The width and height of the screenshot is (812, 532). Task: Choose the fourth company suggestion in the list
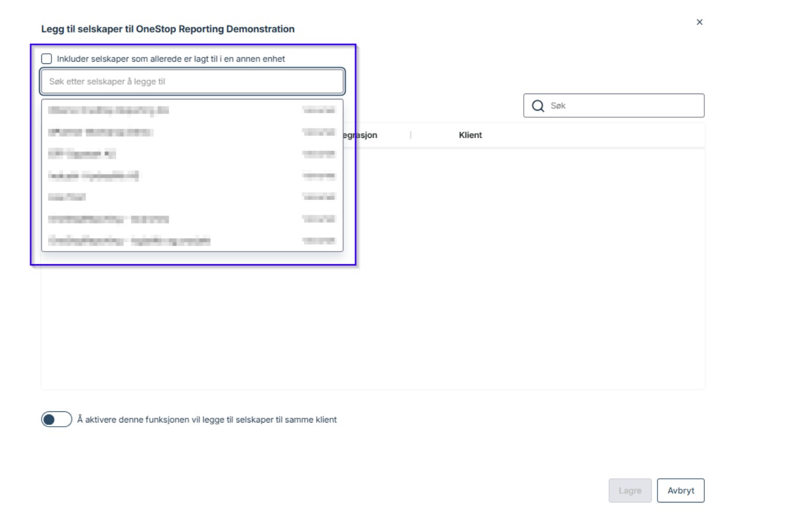click(192, 176)
